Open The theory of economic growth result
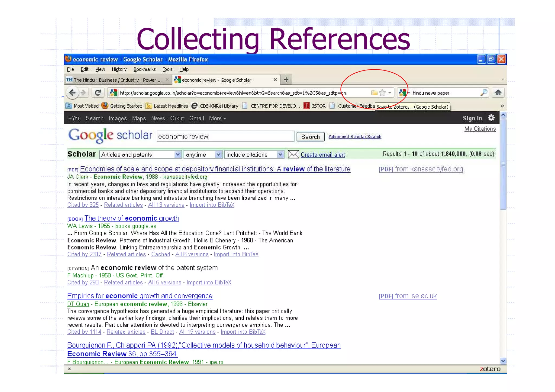 [132, 218]
